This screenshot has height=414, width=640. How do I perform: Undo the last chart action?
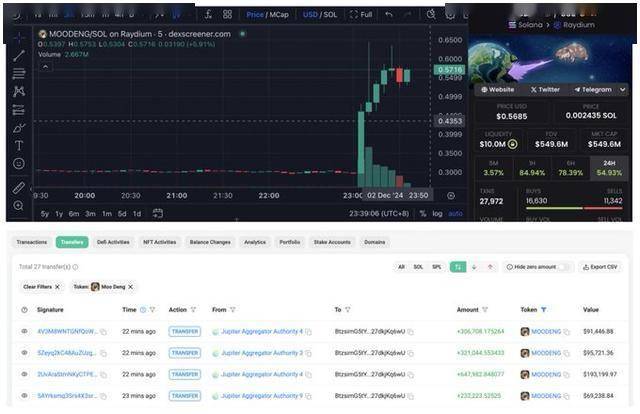(x=389, y=14)
